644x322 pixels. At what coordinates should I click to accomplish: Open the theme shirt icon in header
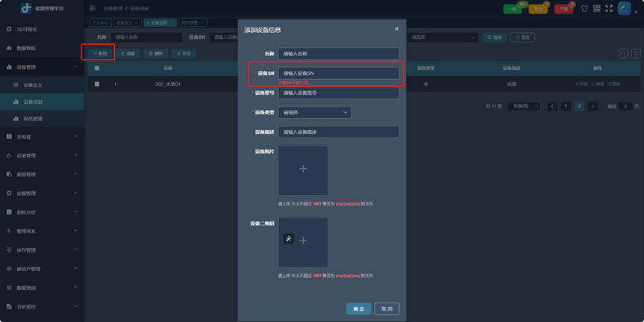584,8
